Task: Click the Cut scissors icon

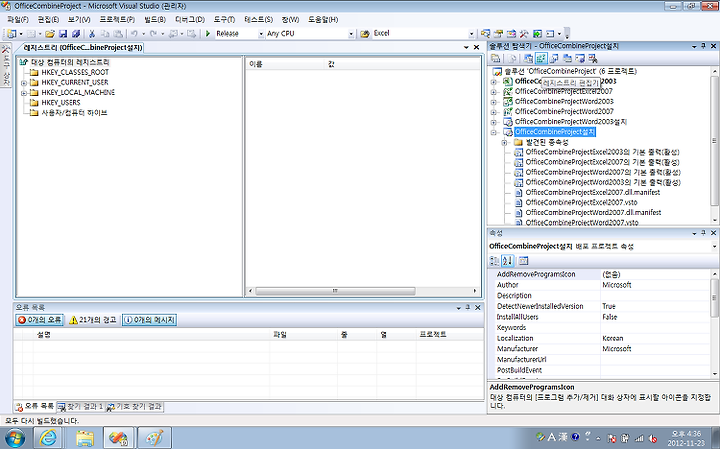Action: pos(92,34)
